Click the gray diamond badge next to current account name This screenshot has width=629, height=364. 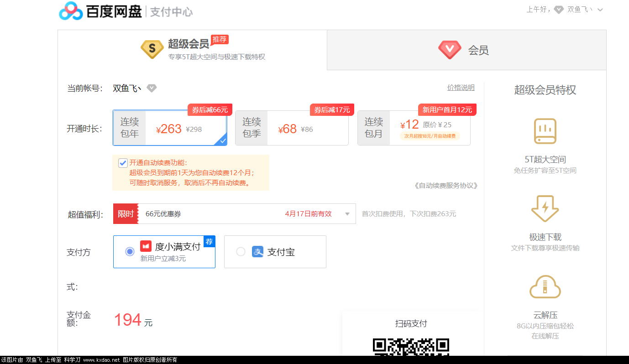click(152, 88)
